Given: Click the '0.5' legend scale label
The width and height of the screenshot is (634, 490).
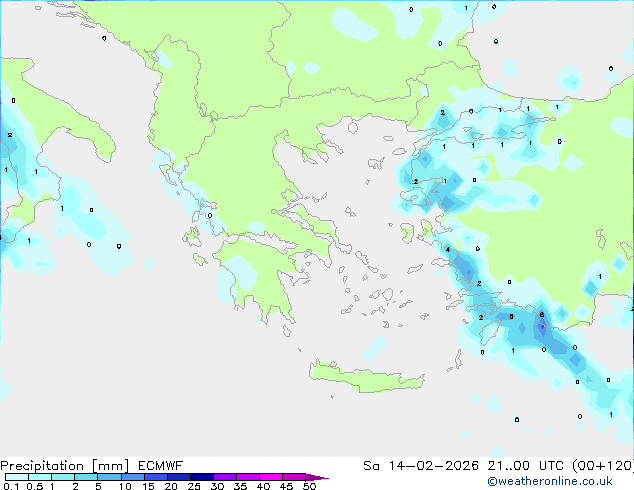Looking at the screenshot, I should coord(34,486).
